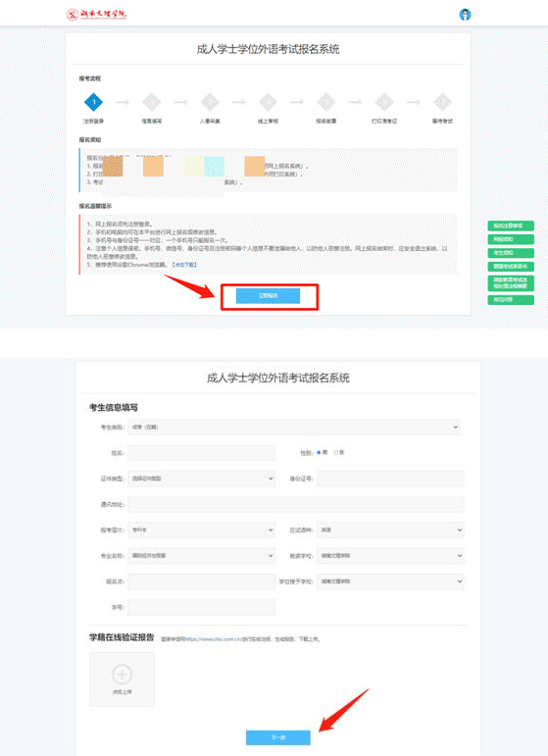Click the 信息填写 step diamond icon
The width and height of the screenshot is (548, 756).
click(152, 102)
